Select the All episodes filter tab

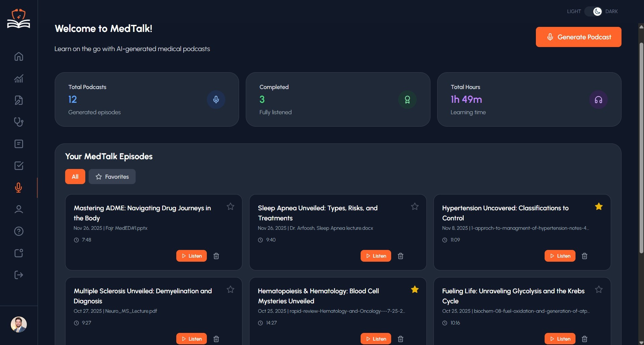pyautogui.click(x=75, y=177)
